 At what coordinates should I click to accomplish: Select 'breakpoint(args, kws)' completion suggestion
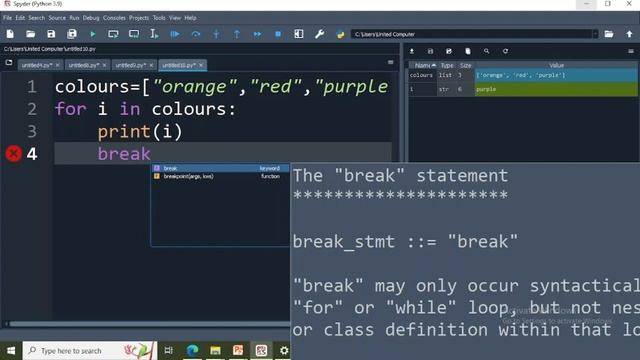click(x=220, y=176)
